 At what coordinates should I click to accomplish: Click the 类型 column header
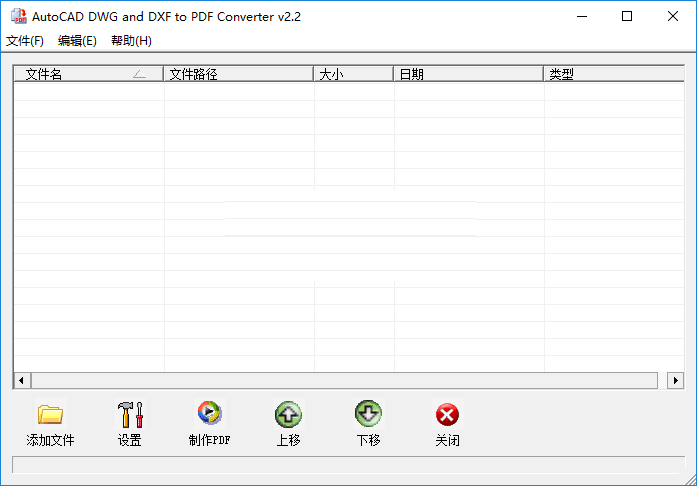[x=614, y=74]
